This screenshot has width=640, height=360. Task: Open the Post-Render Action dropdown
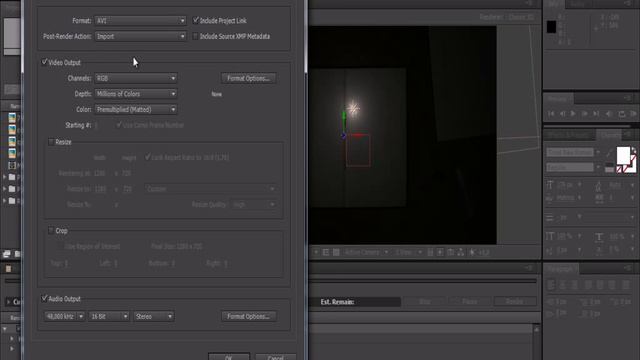click(x=140, y=36)
